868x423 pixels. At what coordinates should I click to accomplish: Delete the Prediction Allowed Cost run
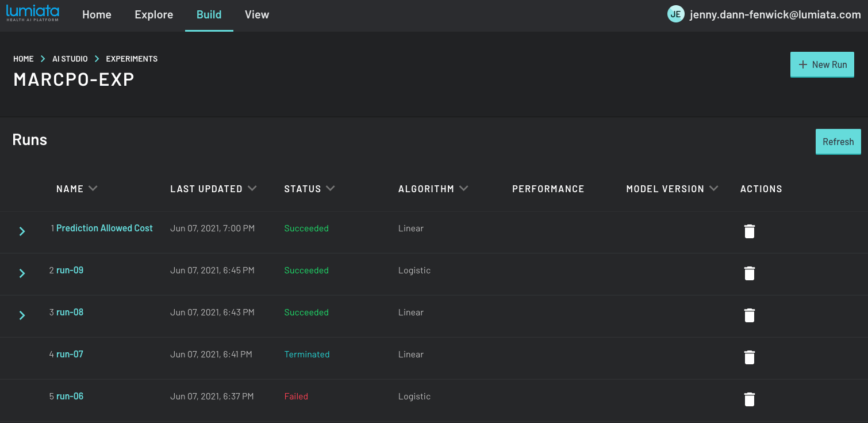click(749, 231)
